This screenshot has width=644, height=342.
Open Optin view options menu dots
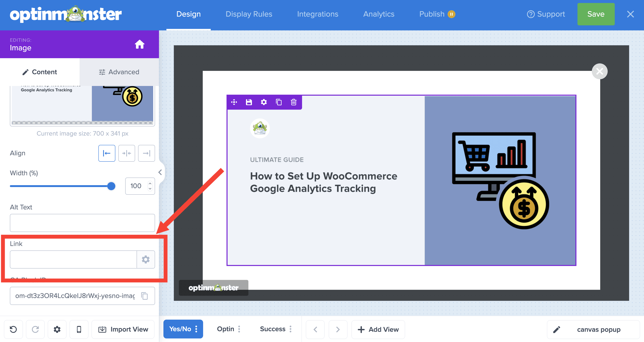click(239, 329)
